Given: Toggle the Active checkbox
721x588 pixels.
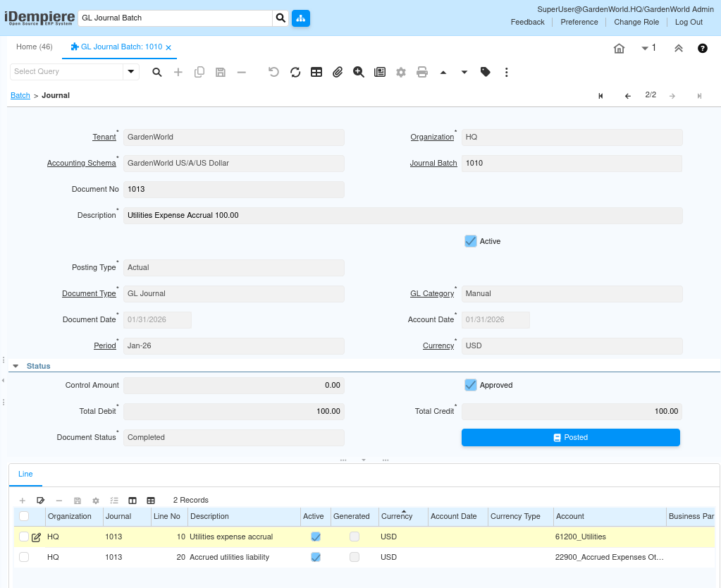Looking at the screenshot, I should [471, 241].
